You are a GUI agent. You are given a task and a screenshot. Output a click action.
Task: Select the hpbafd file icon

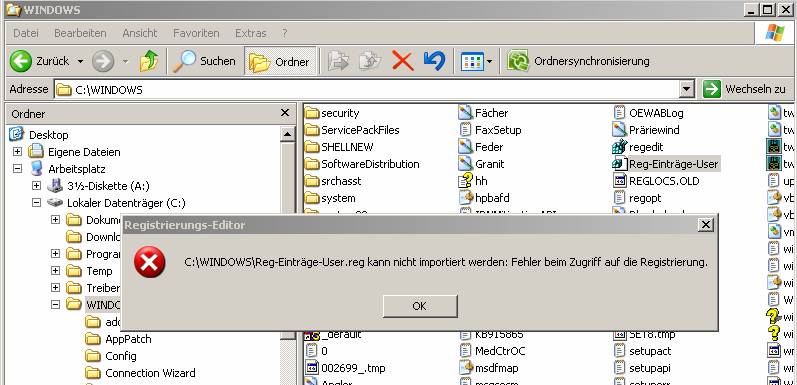(466, 198)
